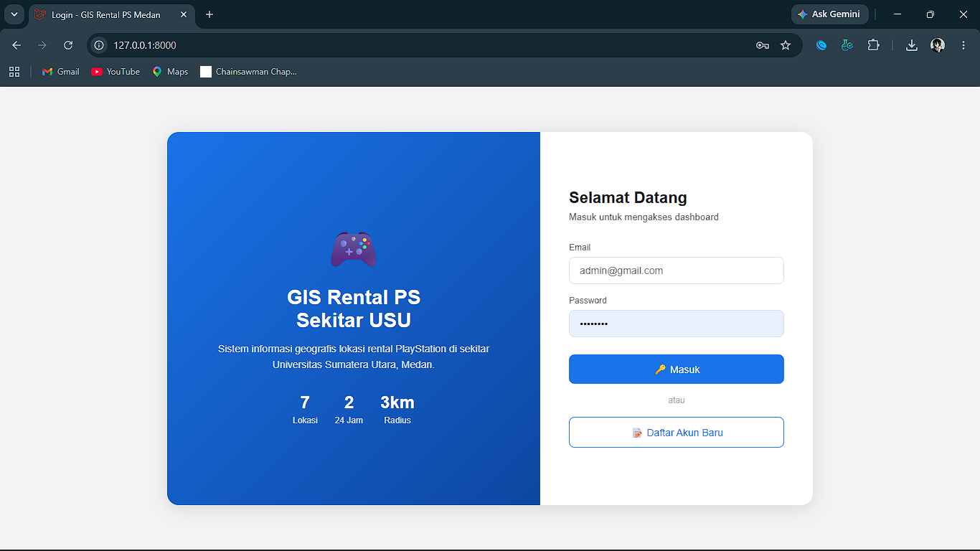Click the browser back arrow
Viewport: 980px width, 551px height.
[x=17, y=45]
